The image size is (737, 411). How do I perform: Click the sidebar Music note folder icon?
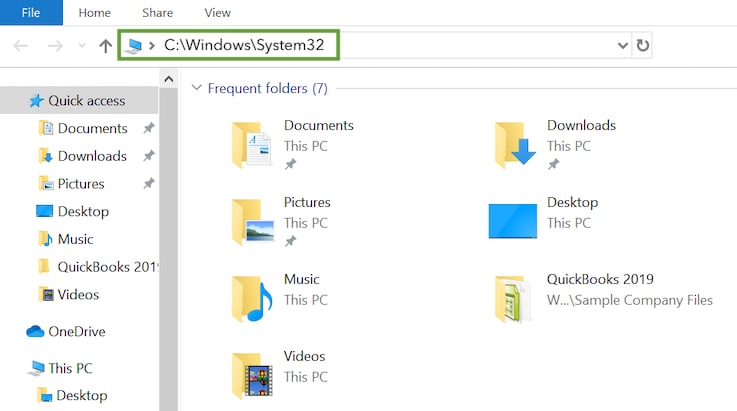click(45, 239)
